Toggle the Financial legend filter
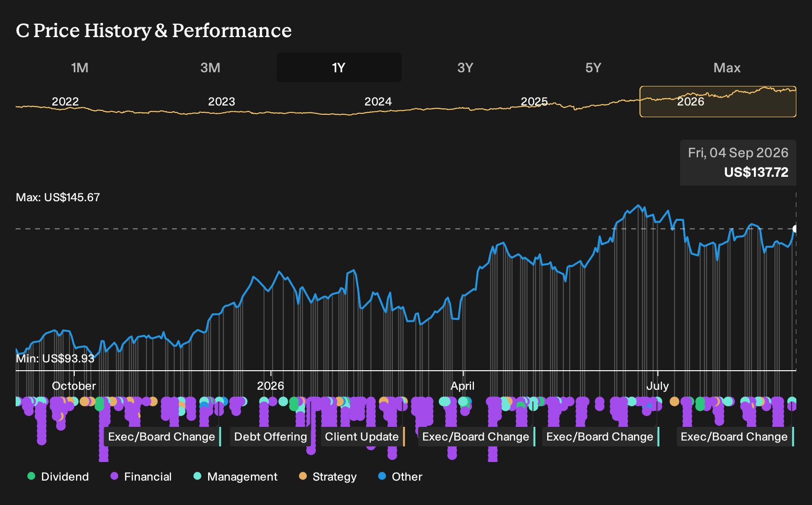The width and height of the screenshot is (812, 505). (141, 477)
